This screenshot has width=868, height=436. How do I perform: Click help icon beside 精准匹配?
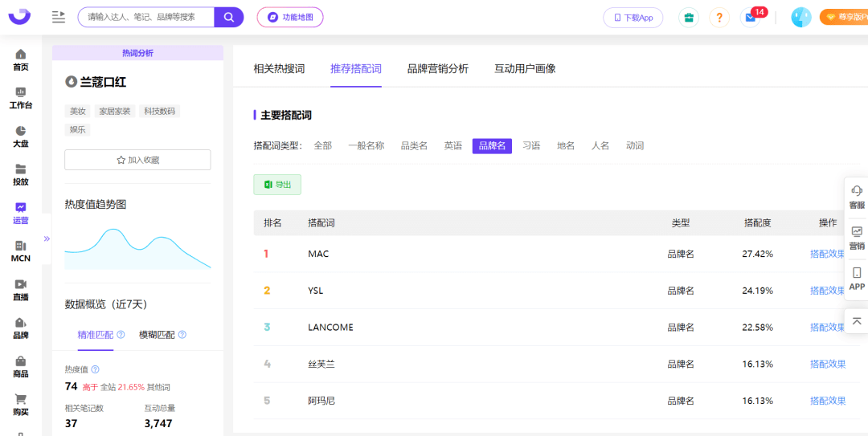(x=121, y=335)
